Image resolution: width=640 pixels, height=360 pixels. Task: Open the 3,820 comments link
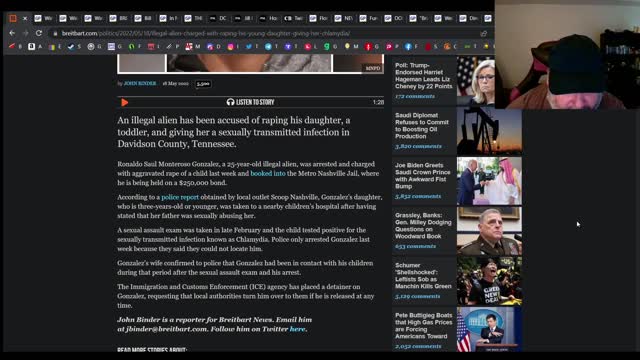point(418,146)
